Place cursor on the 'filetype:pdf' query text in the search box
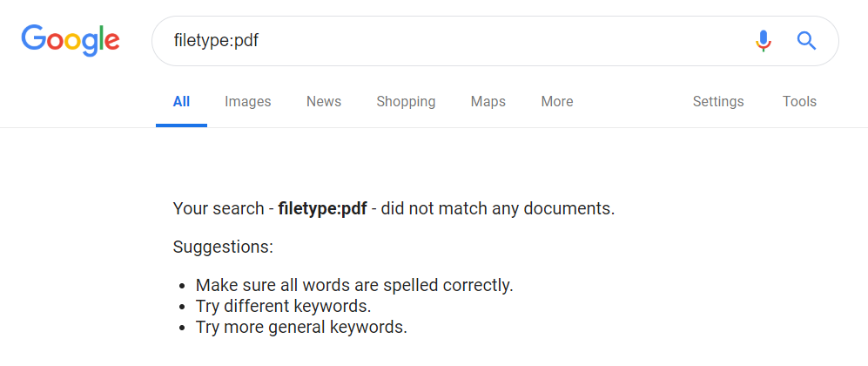The height and width of the screenshot is (366, 868). point(216,40)
